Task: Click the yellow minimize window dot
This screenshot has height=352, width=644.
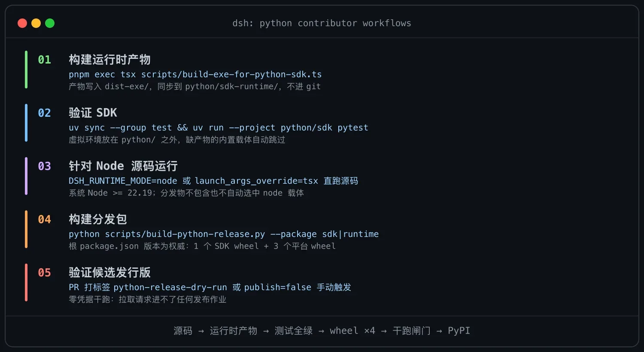Action: click(36, 23)
